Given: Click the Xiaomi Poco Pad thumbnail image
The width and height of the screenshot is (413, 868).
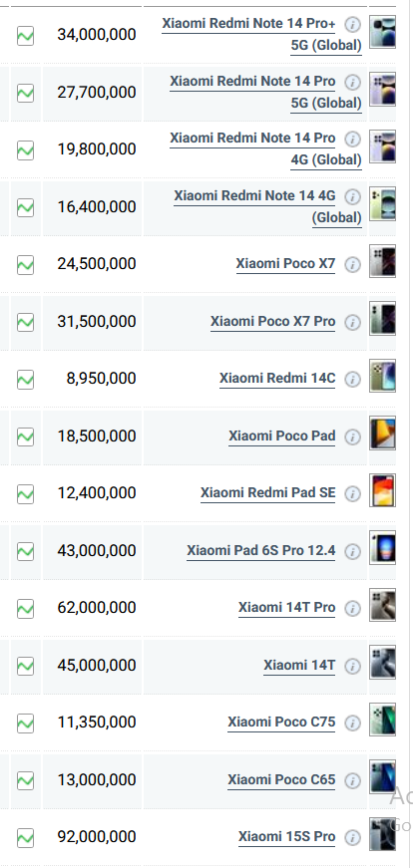Looking at the screenshot, I should 382,433.
